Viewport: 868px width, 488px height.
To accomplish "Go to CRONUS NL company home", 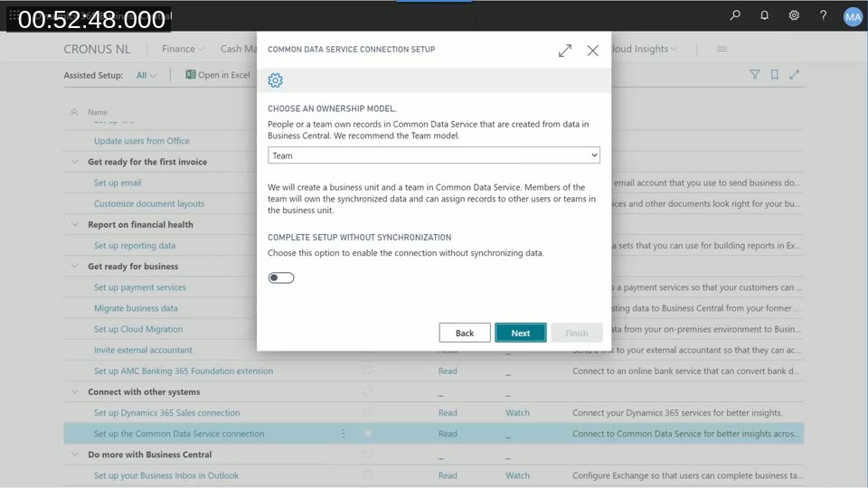I will (97, 49).
